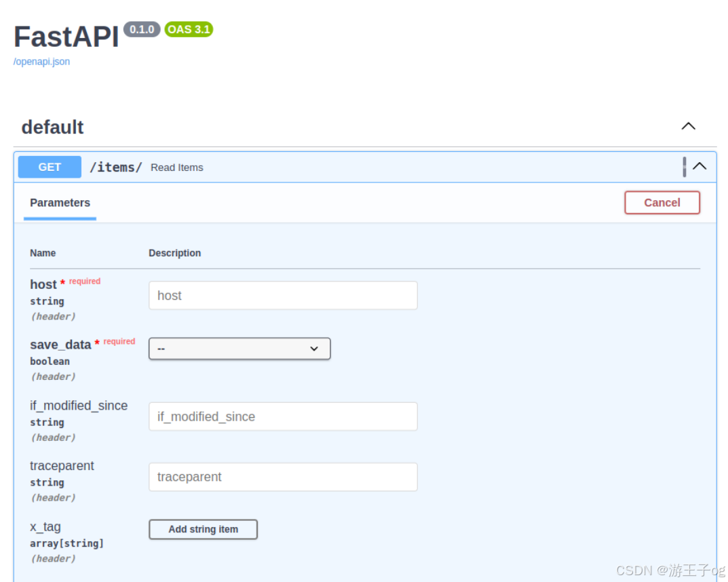This screenshot has width=728, height=582.
Task: Click the Read Items summary label
Action: click(x=176, y=168)
